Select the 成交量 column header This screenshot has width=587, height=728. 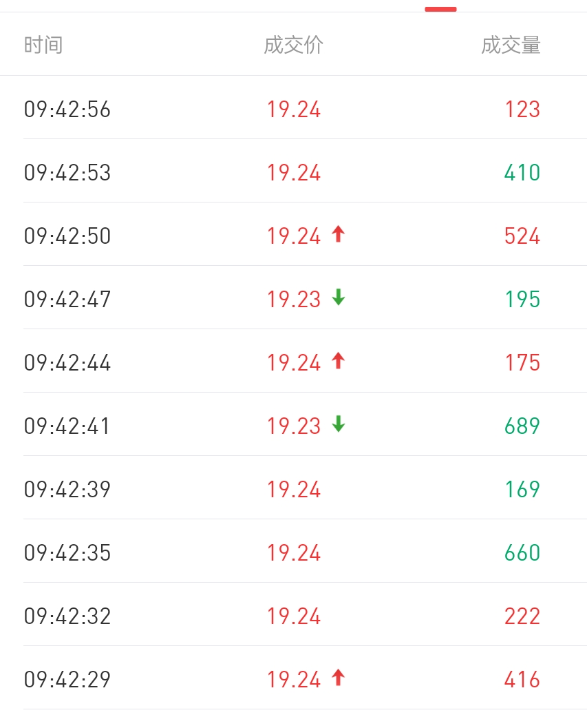pyautogui.click(x=511, y=45)
